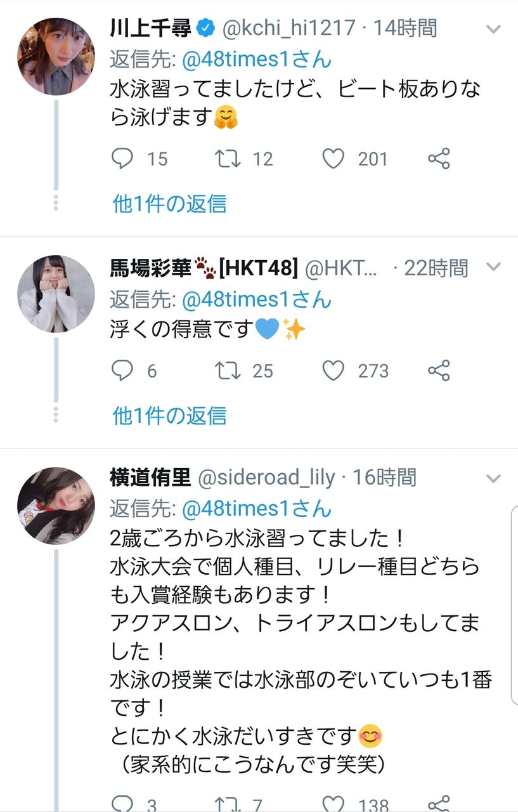This screenshot has height=812, width=518.
Task: Like 馬場彩華's tweet with 273 likes
Action: coord(333,370)
